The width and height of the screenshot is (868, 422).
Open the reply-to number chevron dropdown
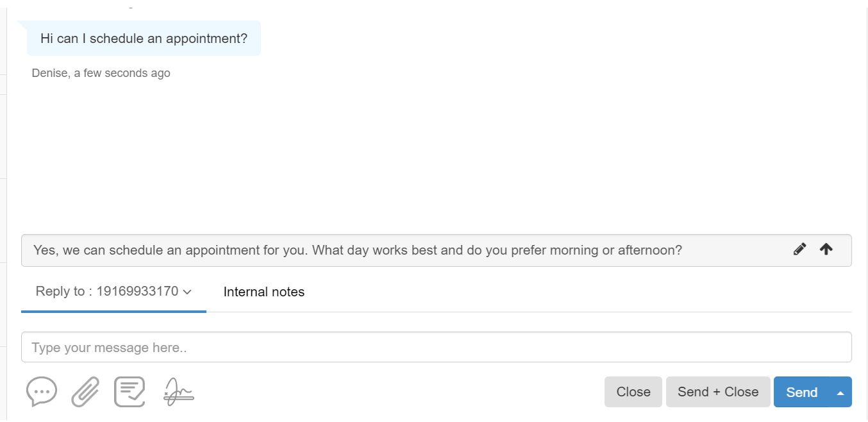coord(187,292)
